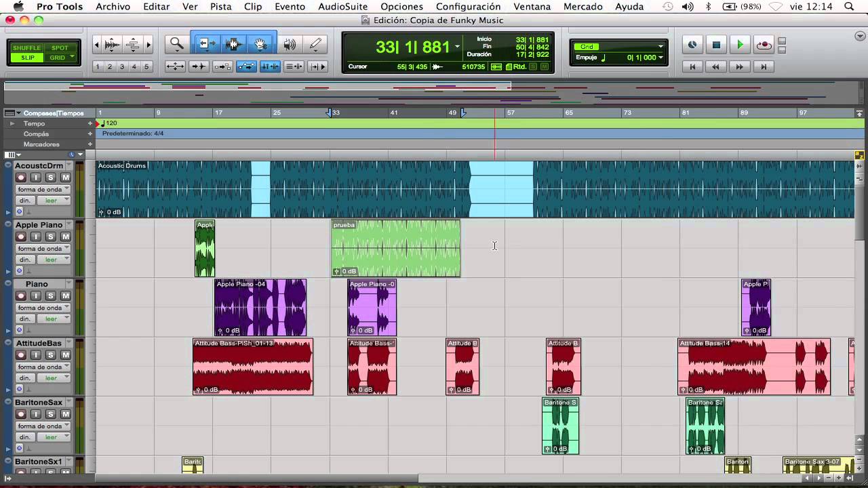Expand the Tempo ruler triangle
The image size is (868, 488).
12,123
